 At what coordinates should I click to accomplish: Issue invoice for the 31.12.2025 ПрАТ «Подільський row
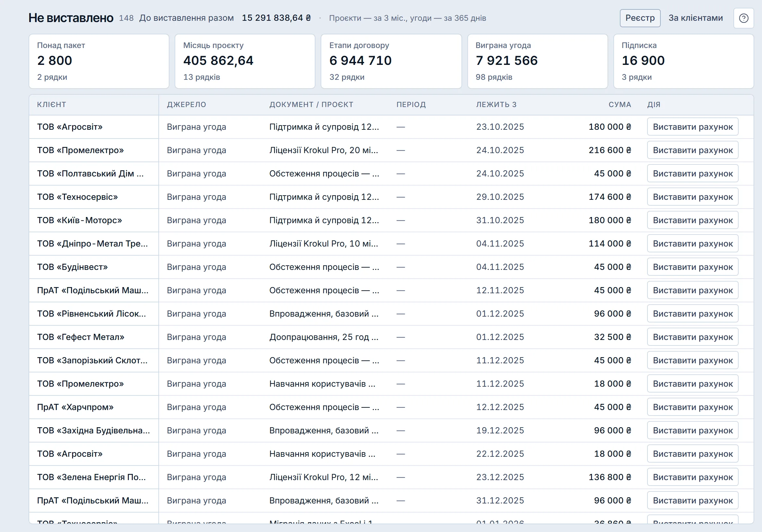point(693,501)
